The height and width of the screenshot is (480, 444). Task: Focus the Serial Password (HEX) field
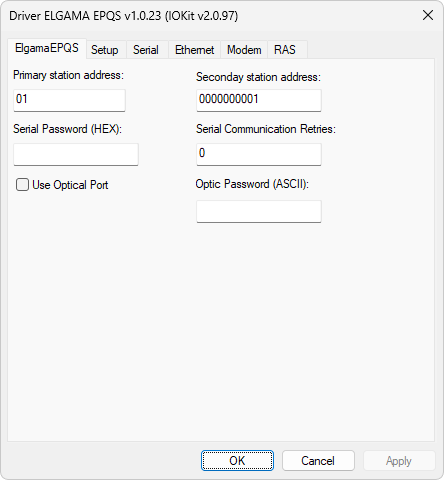pos(76,154)
